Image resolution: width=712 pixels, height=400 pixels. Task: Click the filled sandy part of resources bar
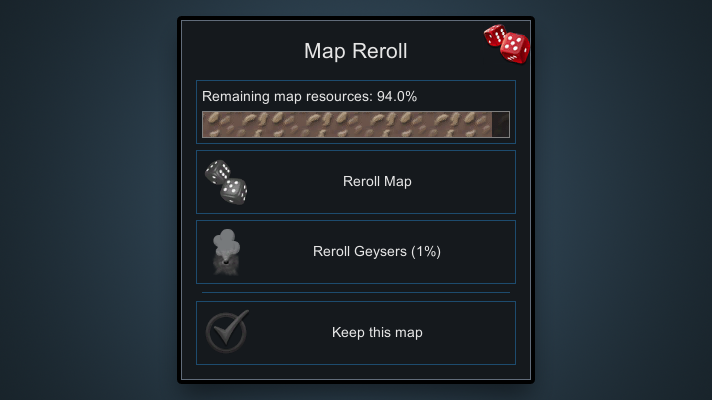[347, 124]
